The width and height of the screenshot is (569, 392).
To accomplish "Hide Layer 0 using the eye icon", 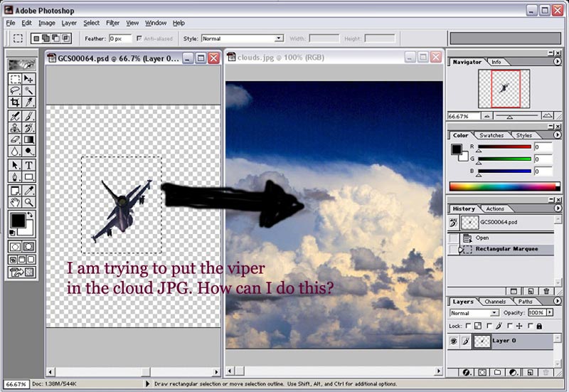I will [453, 341].
